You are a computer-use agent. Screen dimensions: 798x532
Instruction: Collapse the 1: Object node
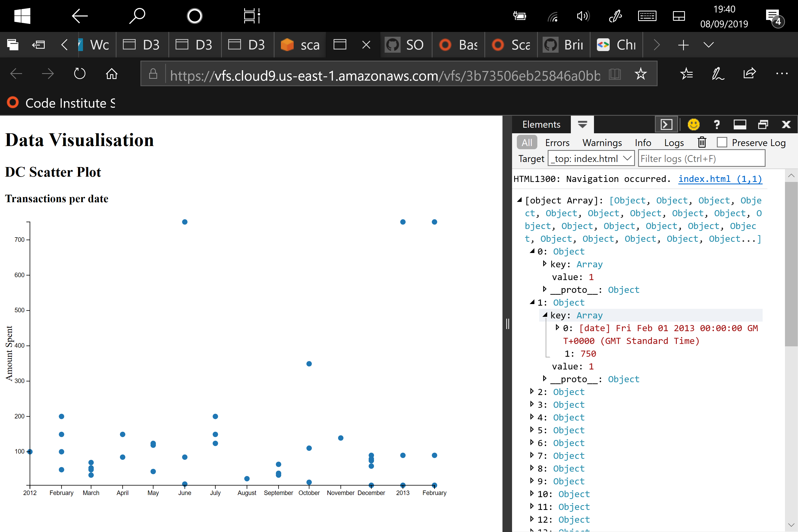coord(532,302)
